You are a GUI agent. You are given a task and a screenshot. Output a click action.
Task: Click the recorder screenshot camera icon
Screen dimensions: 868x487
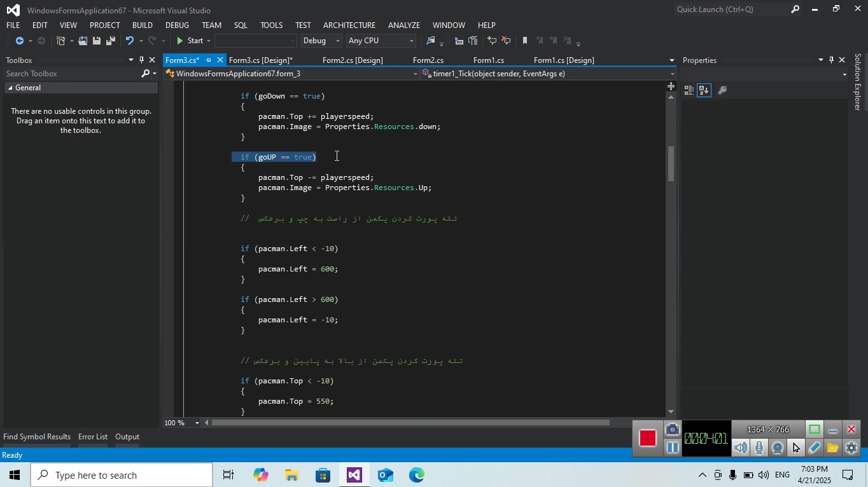672,430
